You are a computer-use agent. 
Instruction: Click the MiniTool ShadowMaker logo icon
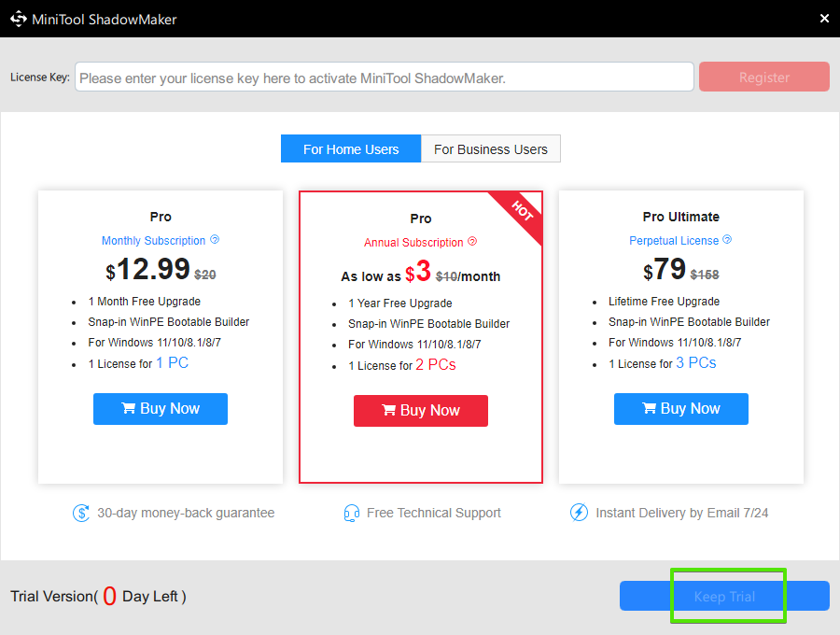[x=19, y=19]
